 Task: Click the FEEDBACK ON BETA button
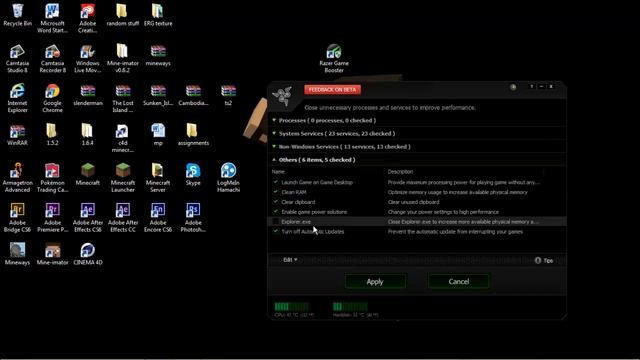point(332,90)
